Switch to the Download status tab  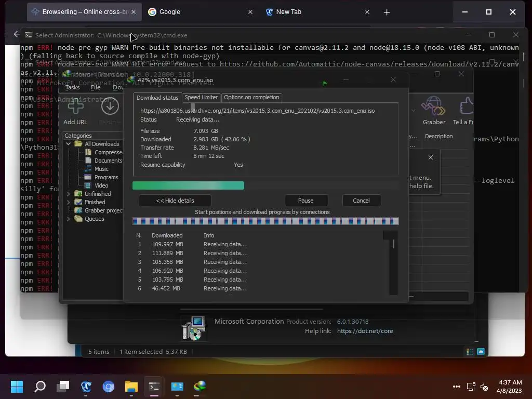click(157, 98)
